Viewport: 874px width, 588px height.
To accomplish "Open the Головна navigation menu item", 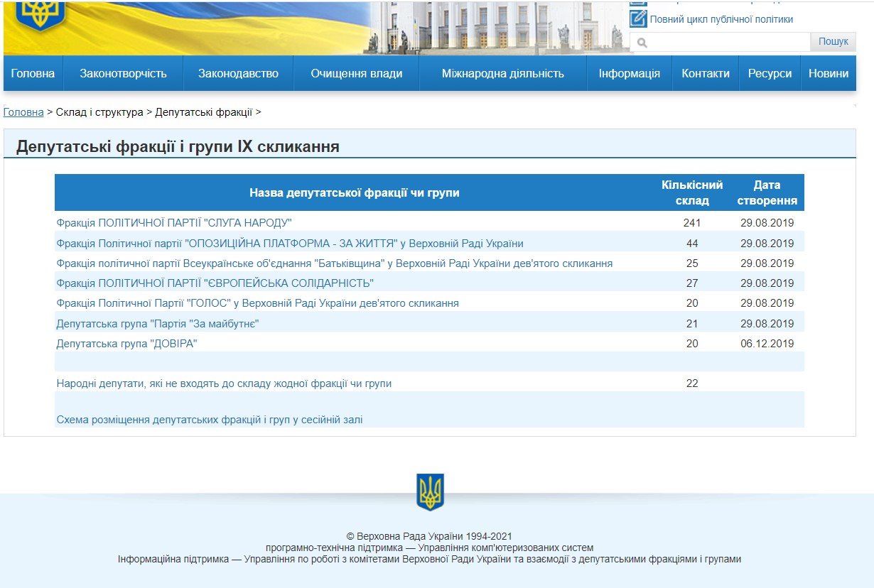I will tap(33, 73).
